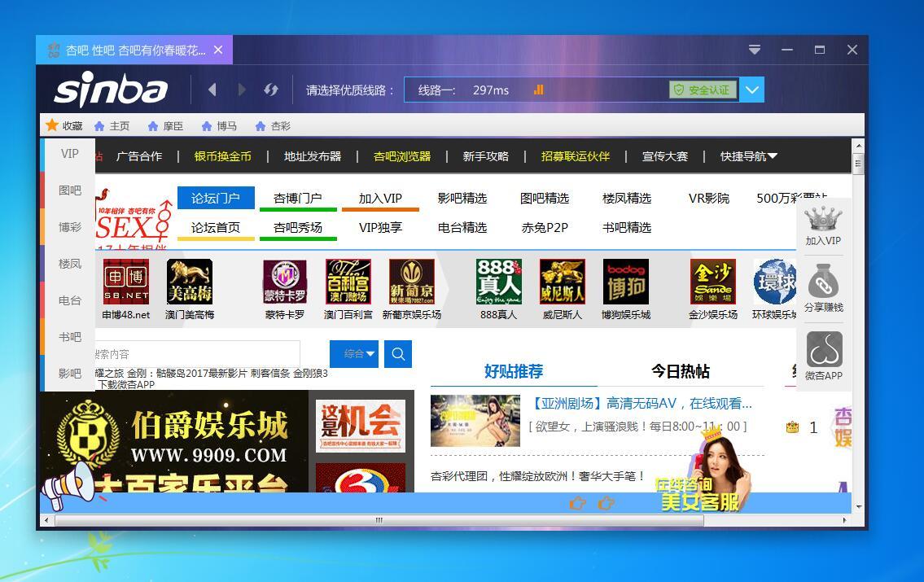Viewport: 924px width, 582px height.
Task: Open the 综合 search category dropdown
Action: pyautogui.click(x=353, y=354)
